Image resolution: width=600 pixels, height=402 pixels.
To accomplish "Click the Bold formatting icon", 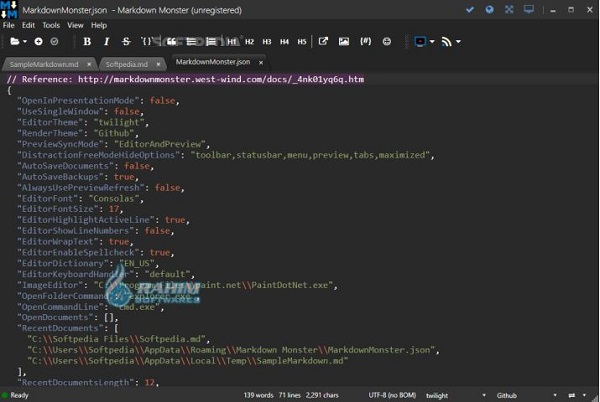I will tap(87, 42).
